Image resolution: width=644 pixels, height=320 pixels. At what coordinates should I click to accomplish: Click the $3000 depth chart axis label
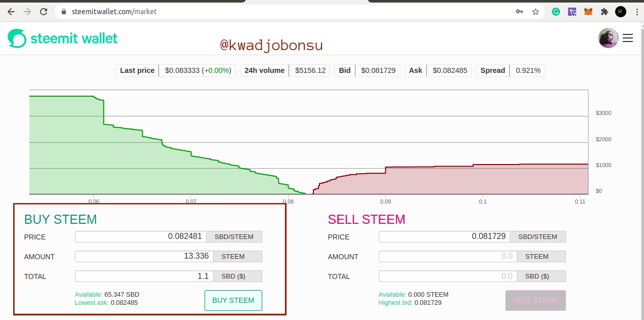pyautogui.click(x=603, y=113)
